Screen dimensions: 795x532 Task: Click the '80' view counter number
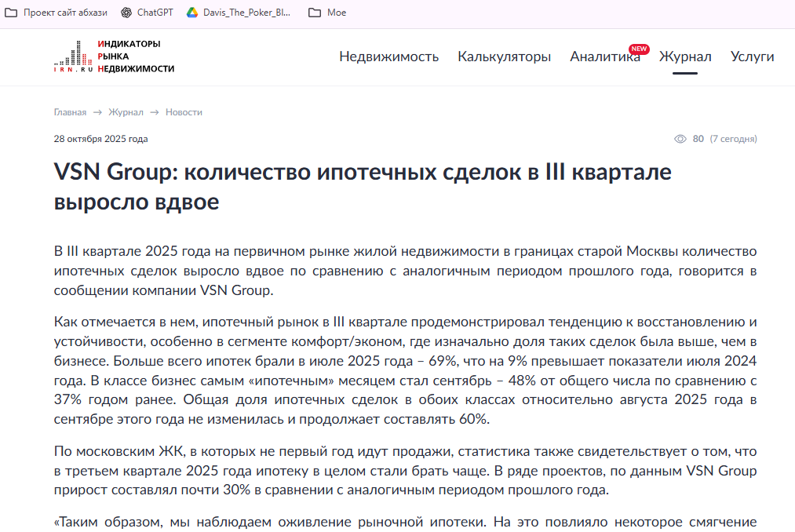click(x=697, y=138)
